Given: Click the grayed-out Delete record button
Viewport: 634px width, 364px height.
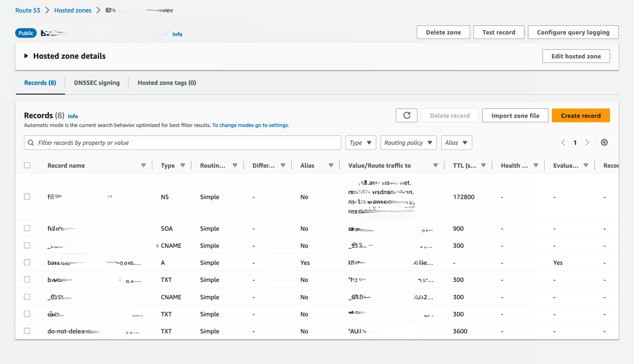Looking at the screenshot, I should coord(450,116).
